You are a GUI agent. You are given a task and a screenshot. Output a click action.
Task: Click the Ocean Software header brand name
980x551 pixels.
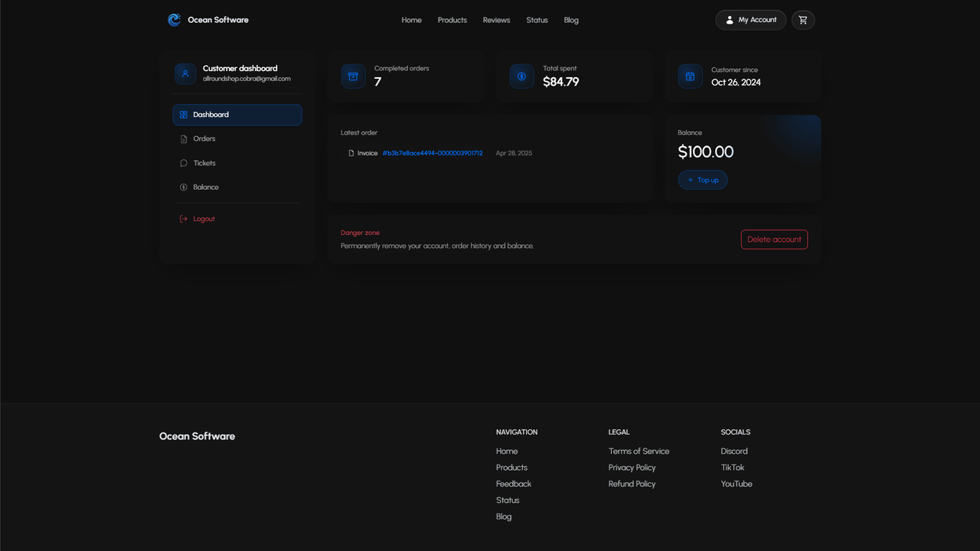pos(218,20)
